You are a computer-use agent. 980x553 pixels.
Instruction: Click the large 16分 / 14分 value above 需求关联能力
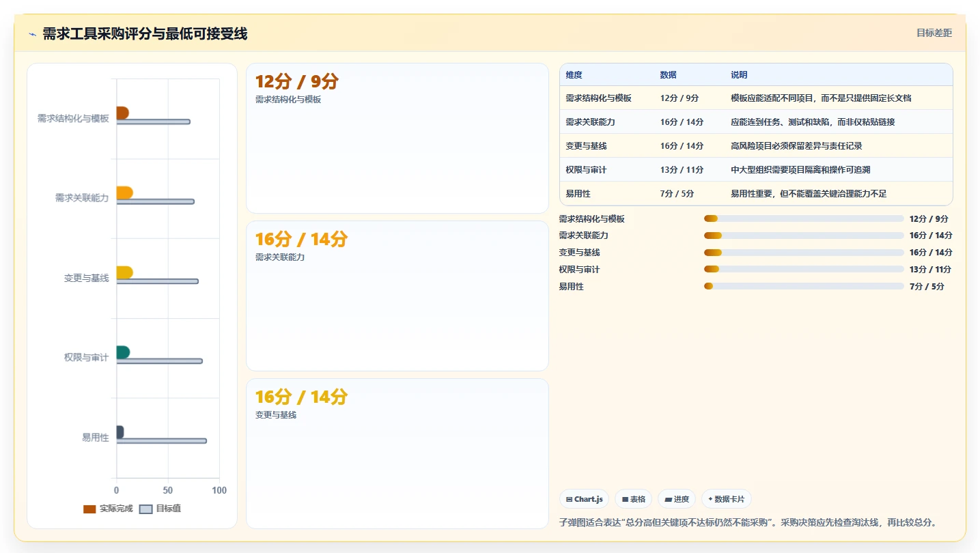[301, 239]
